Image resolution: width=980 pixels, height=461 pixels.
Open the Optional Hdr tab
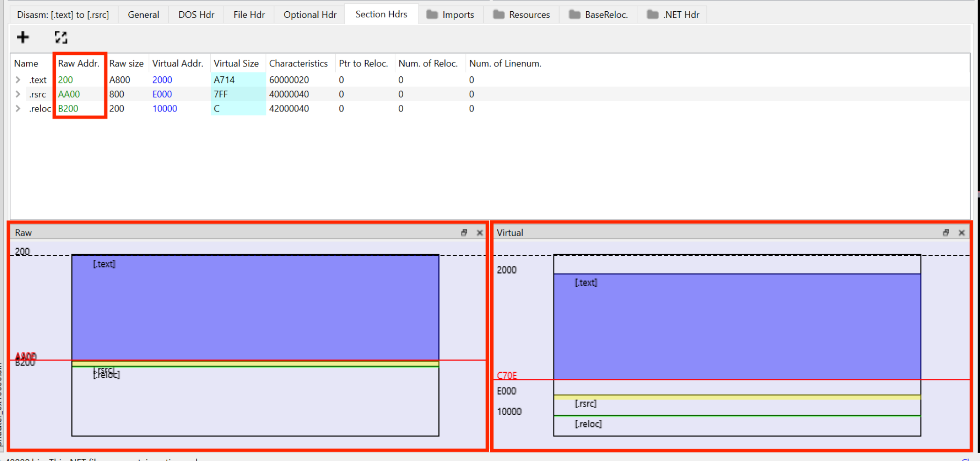(x=310, y=15)
